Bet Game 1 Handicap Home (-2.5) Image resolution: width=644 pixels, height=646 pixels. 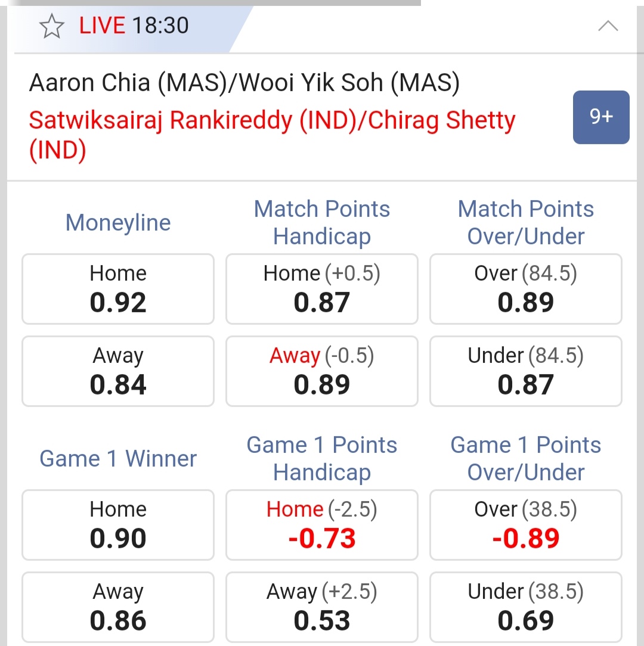click(322, 525)
